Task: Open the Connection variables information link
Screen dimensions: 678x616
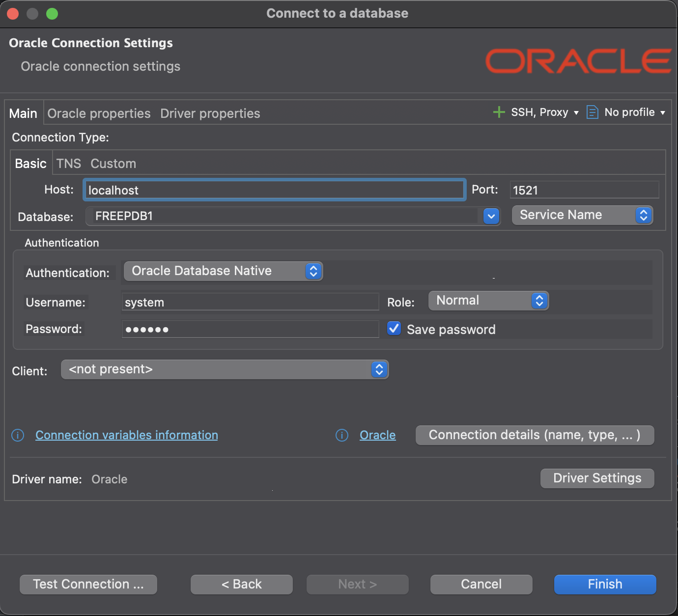Action: (127, 435)
